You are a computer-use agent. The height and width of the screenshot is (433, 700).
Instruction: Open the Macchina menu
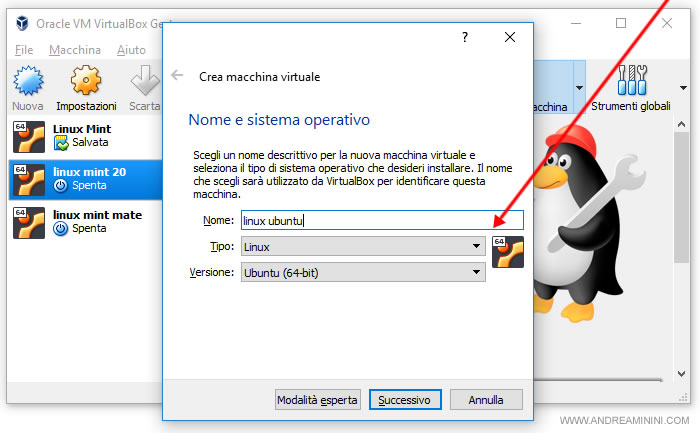point(74,49)
